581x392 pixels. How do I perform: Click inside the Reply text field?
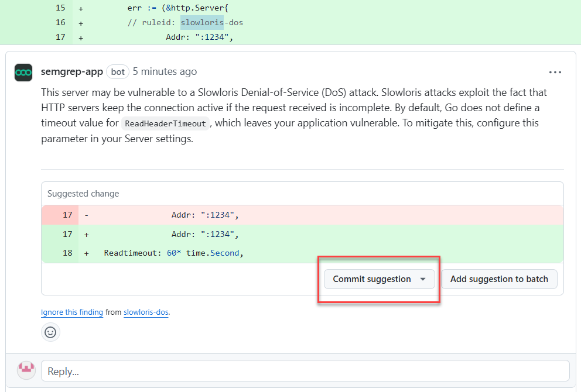click(x=234, y=371)
